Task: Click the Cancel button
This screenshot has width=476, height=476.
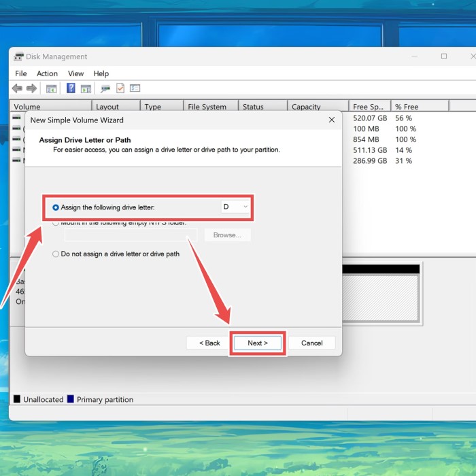Action: (x=311, y=343)
